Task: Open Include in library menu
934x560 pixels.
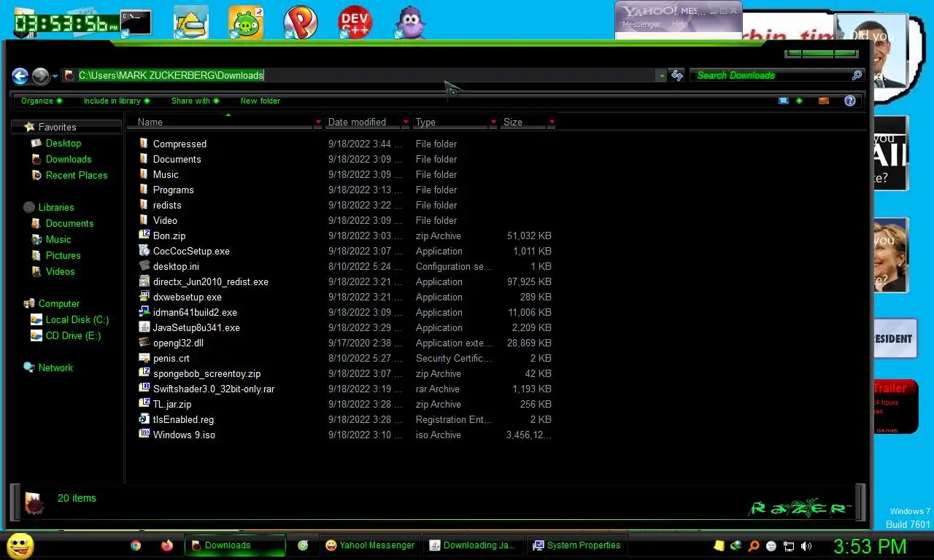Action: pos(117,101)
